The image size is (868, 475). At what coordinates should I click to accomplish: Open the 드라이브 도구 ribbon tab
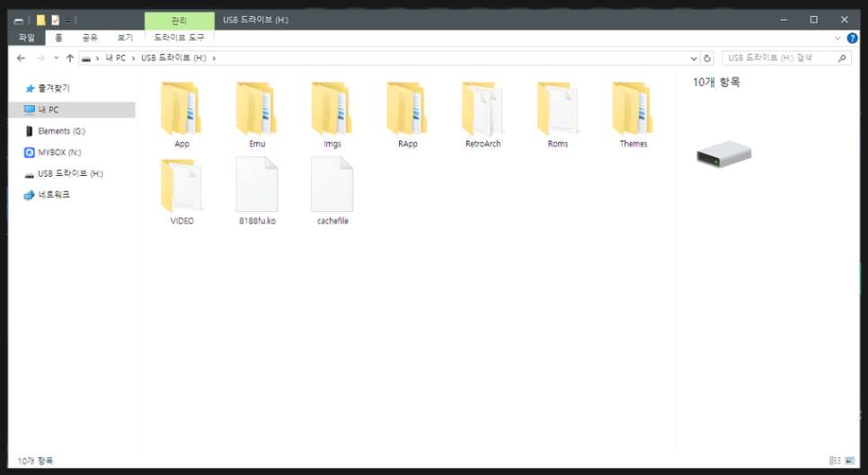click(179, 38)
